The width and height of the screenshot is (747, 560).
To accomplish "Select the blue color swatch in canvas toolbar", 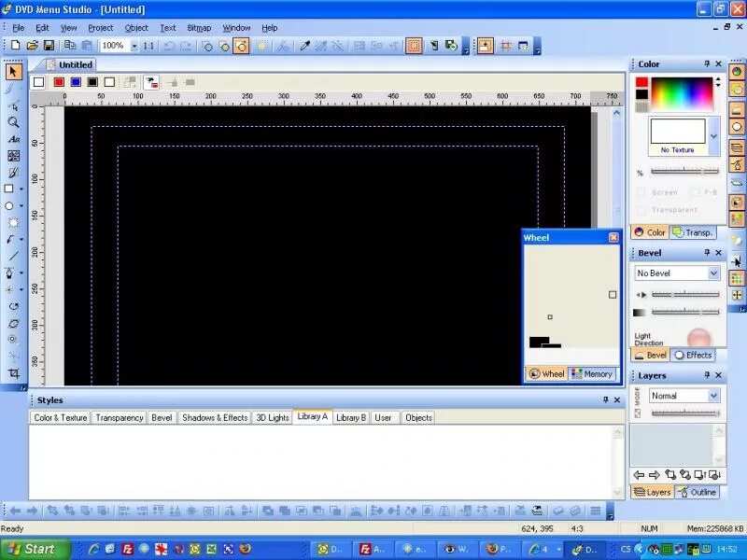I will point(76,82).
